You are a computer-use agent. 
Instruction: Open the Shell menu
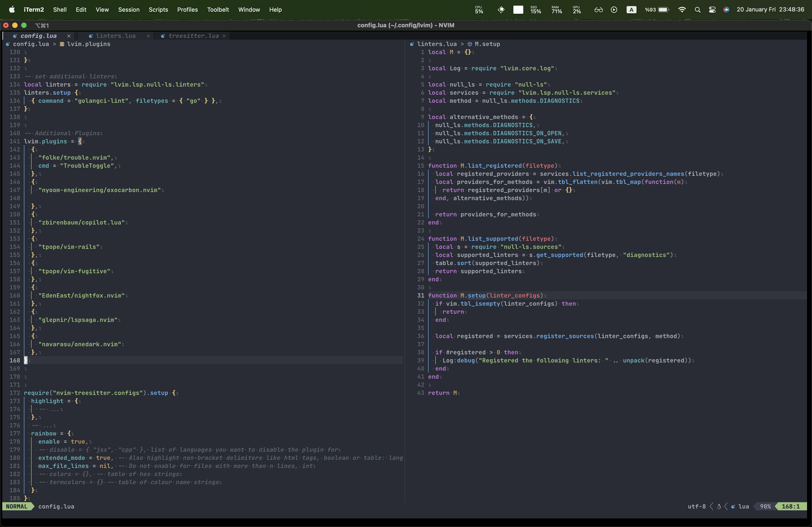60,9
